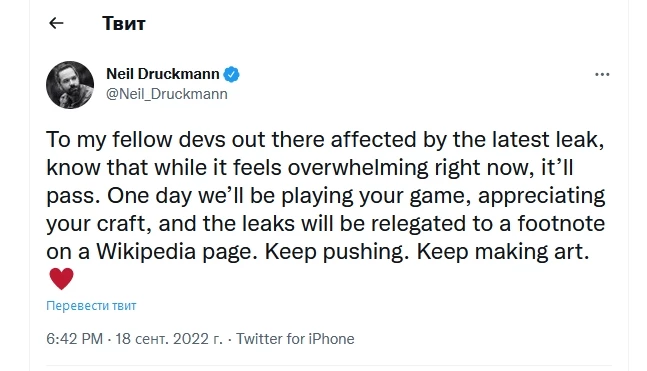
Task: Click the Перевести твит translate link
Action: click(91, 306)
